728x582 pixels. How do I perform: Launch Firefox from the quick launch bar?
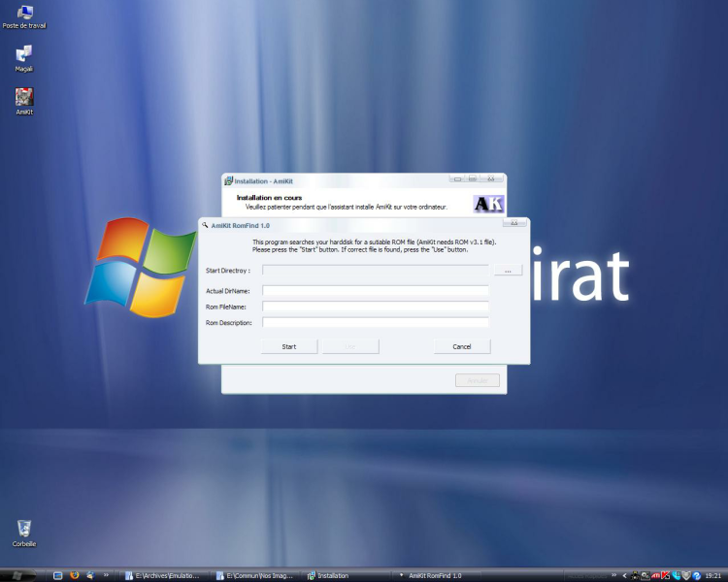coord(75,575)
